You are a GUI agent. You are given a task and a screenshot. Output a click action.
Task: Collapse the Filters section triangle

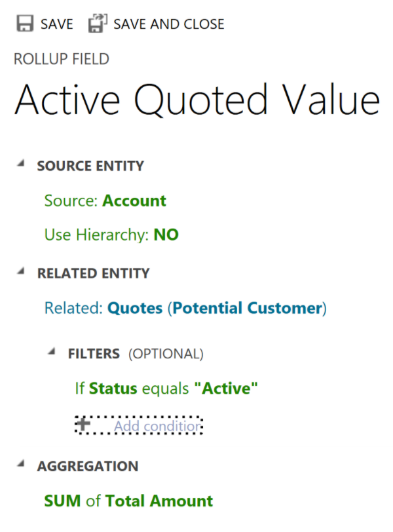tap(52, 352)
